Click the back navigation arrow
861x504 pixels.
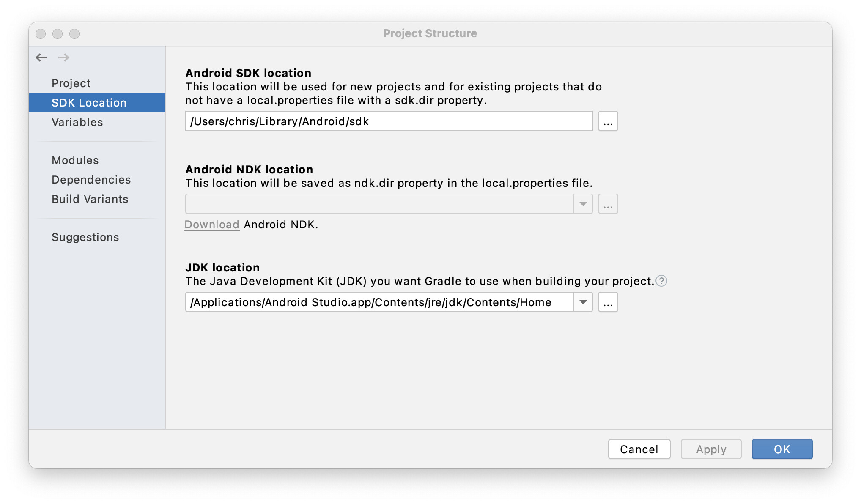point(41,58)
